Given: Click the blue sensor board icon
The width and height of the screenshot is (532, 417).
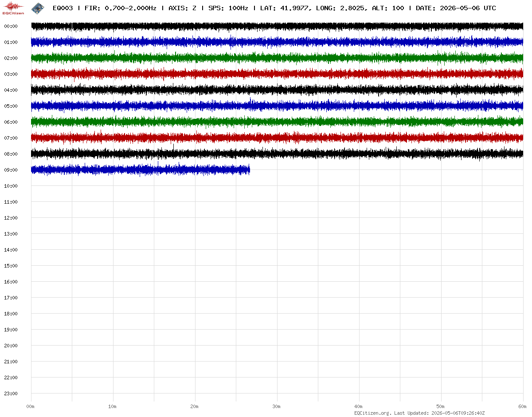Looking at the screenshot, I should tap(38, 8).
